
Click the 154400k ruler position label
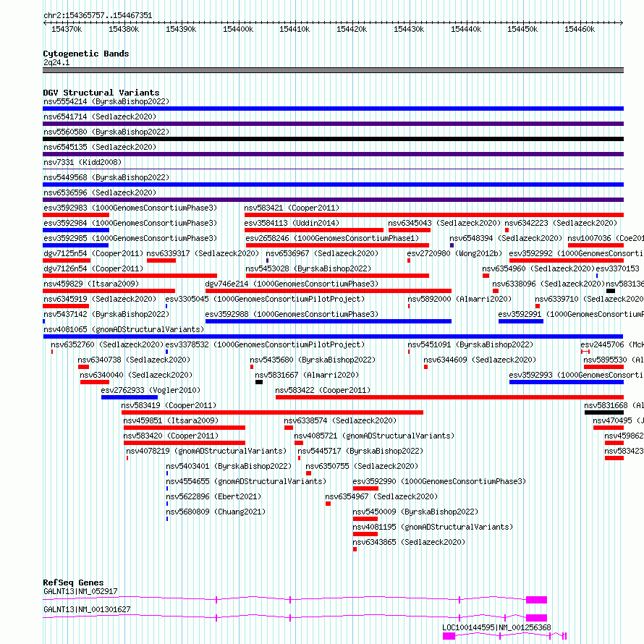coord(238,29)
